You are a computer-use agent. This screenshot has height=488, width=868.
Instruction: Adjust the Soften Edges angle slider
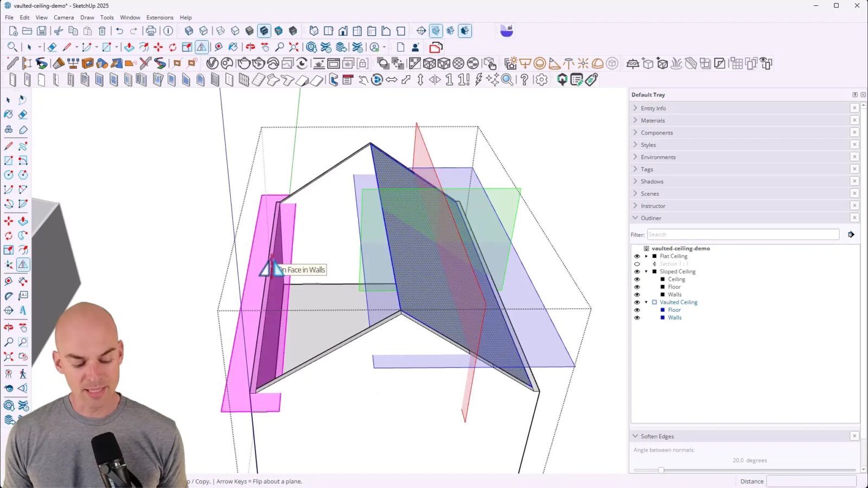[x=662, y=470]
